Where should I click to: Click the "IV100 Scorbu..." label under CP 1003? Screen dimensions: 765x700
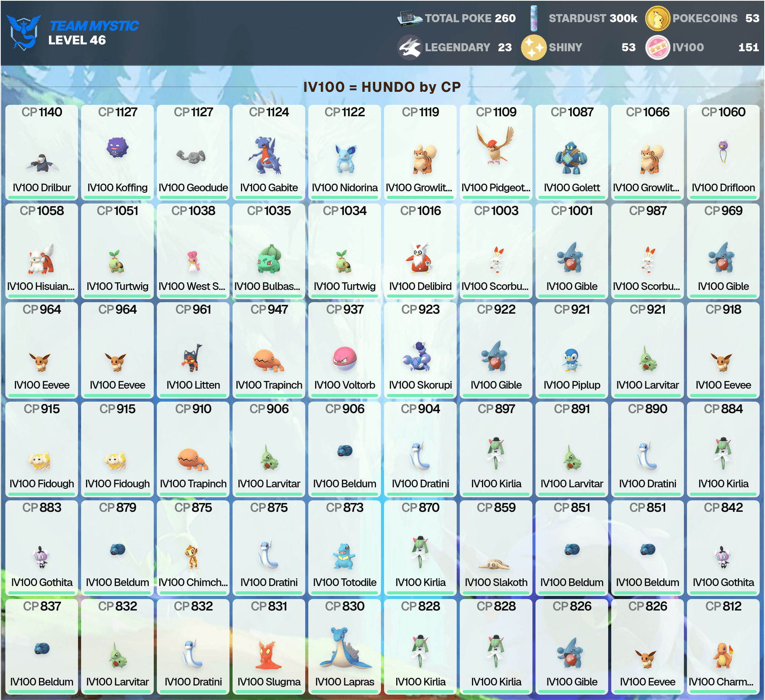(x=495, y=286)
